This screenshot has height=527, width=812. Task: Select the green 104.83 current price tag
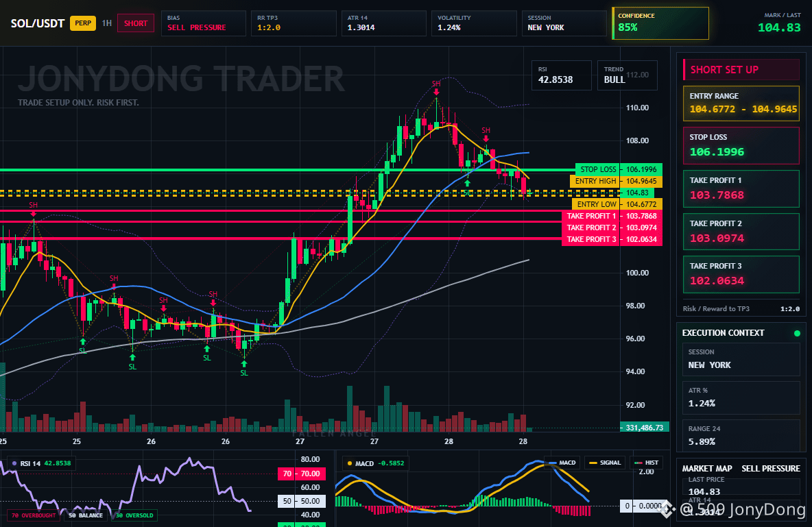(x=637, y=193)
